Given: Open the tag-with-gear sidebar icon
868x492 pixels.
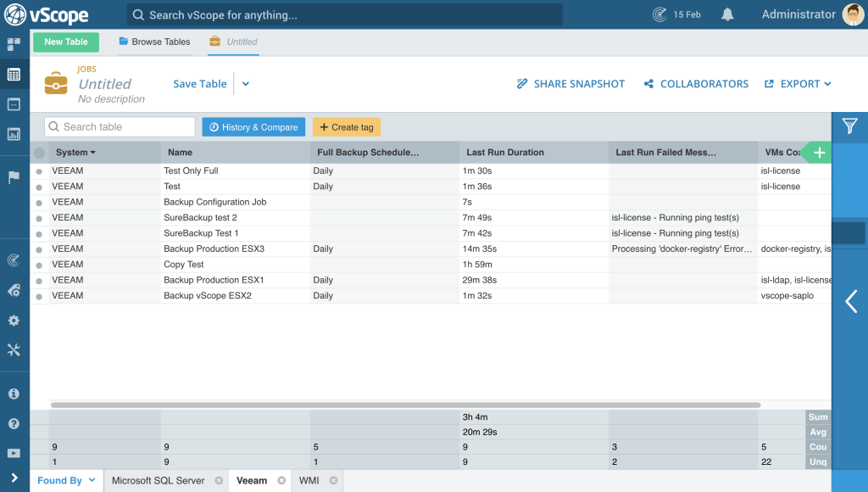Looking at the screenshot, I should tap(14, 290).
